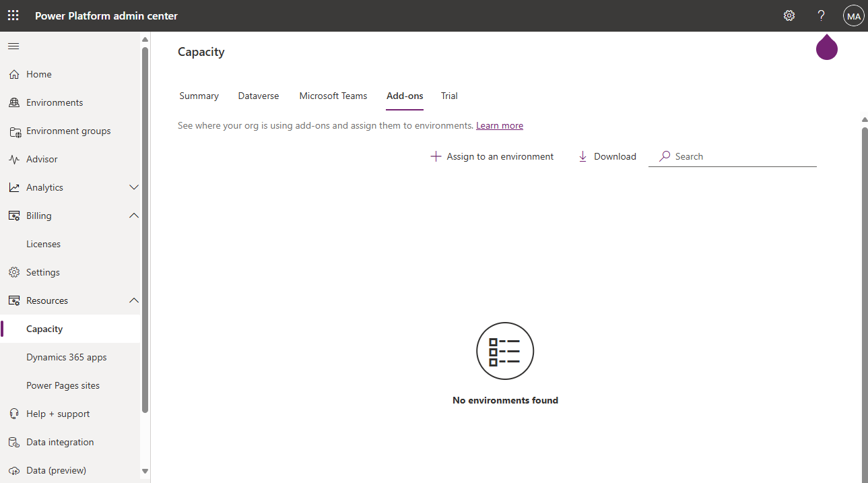868x483 pixels.
Task: Click the Help question mark icon
Action: point(821,15)
